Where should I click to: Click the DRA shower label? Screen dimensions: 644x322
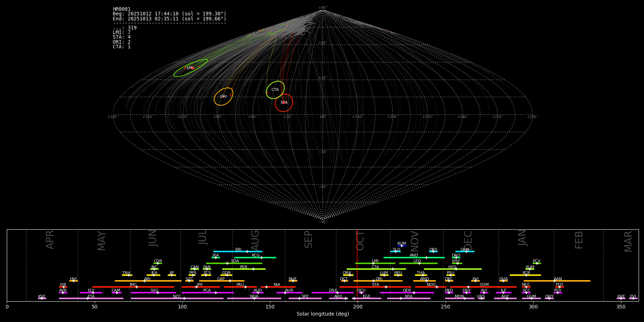coord(347,273)
